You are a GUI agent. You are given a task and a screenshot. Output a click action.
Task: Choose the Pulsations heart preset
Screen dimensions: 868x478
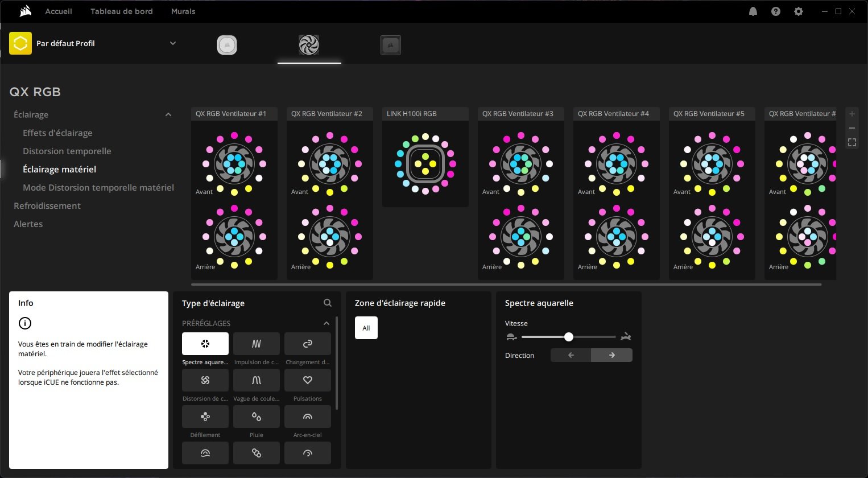(x=308, y=380)
